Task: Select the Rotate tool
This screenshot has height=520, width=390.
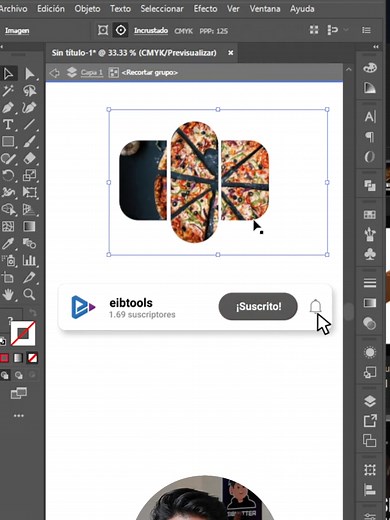Action: (x=8, y=175)
